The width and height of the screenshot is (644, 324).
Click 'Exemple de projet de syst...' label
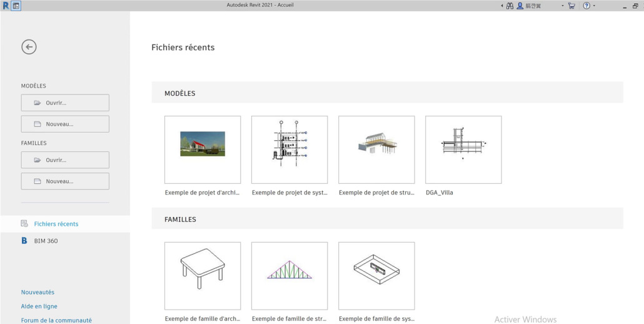[x=289, y=193]
